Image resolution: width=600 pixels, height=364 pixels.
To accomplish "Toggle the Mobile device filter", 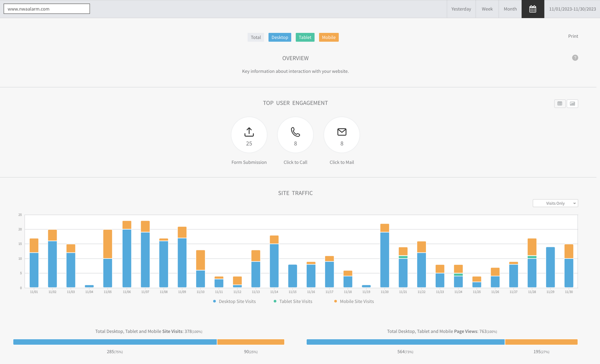I will pyautogui.click(x=328, y=37).
